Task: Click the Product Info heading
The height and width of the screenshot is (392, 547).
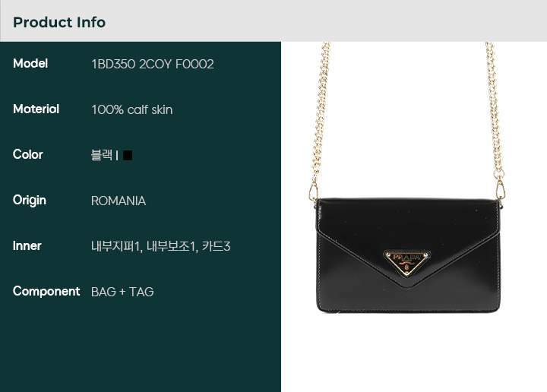Action: point(59,22)
